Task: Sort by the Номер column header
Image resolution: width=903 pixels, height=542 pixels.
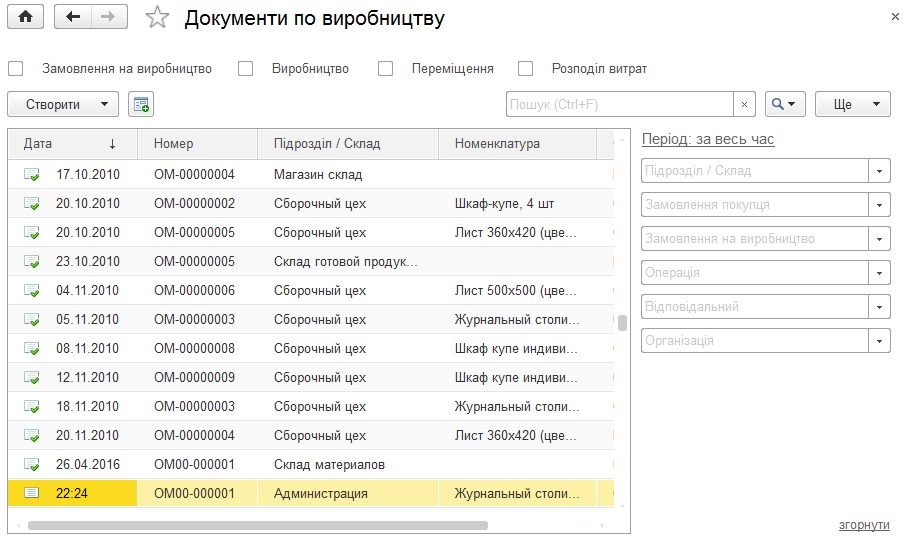Action: click(197, 144)
